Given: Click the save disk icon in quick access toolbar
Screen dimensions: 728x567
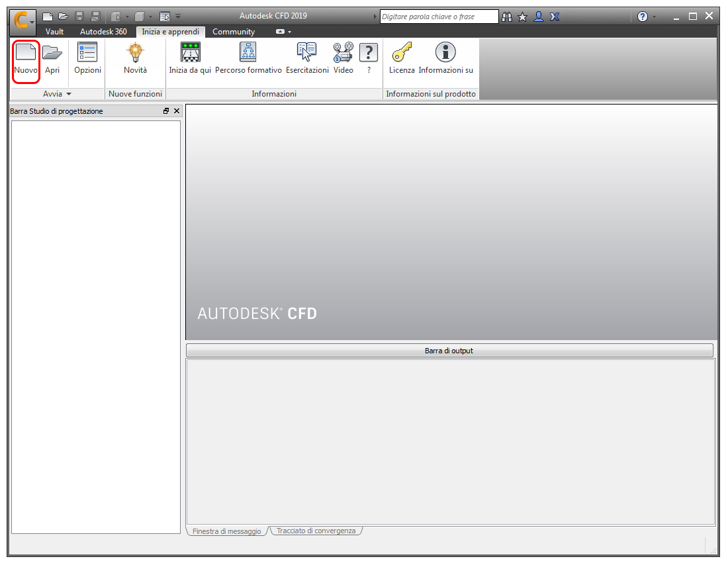Looking at the screenshot, I should click(x=79, y=17).
